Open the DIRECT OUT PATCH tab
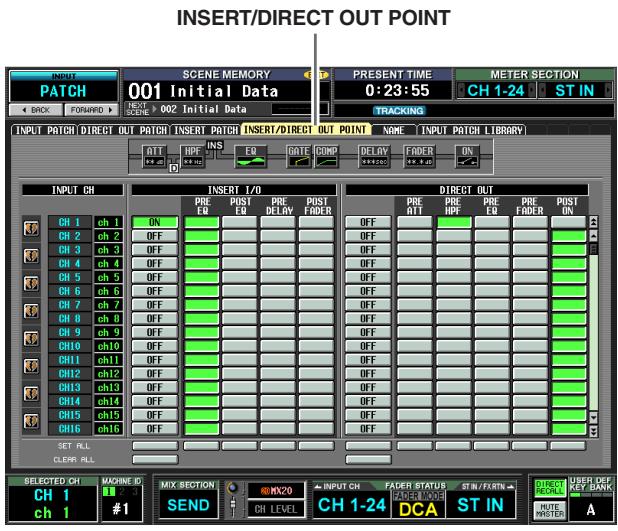 (x=124, y=130)
